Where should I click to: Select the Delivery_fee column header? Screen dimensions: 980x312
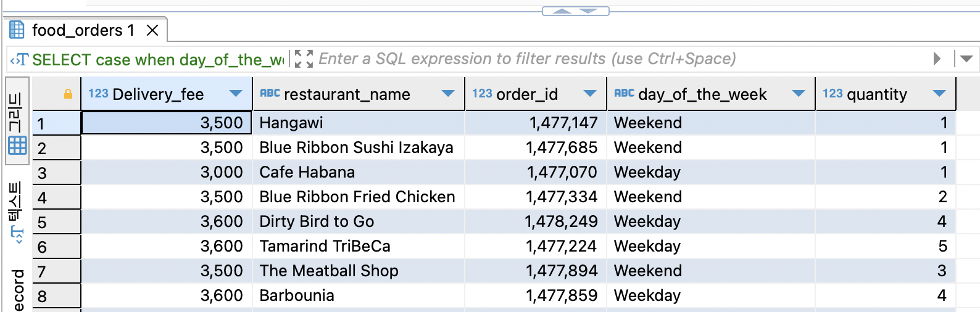pyautogui.click(x=167, y=94)
